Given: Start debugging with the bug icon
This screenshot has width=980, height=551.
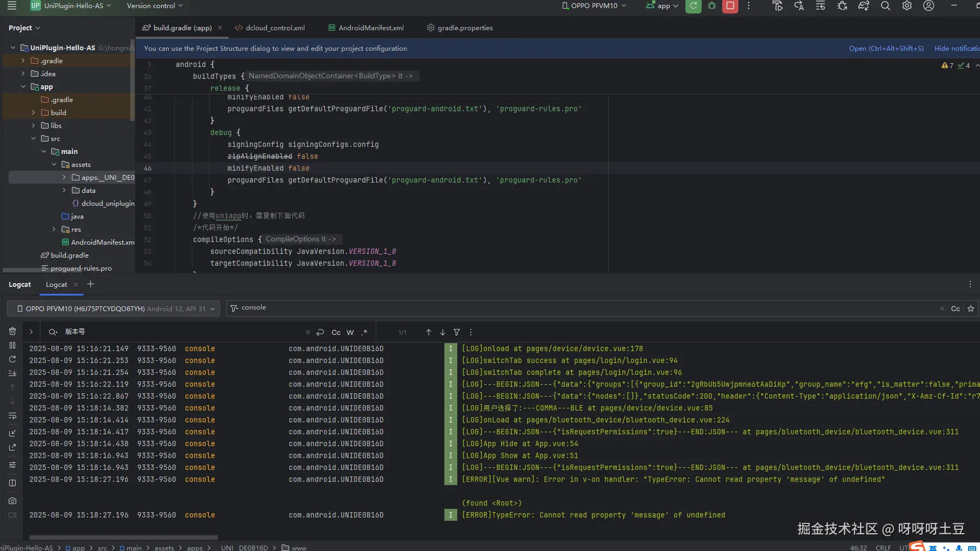Looking at the screenshot, I should pos(712,5).
